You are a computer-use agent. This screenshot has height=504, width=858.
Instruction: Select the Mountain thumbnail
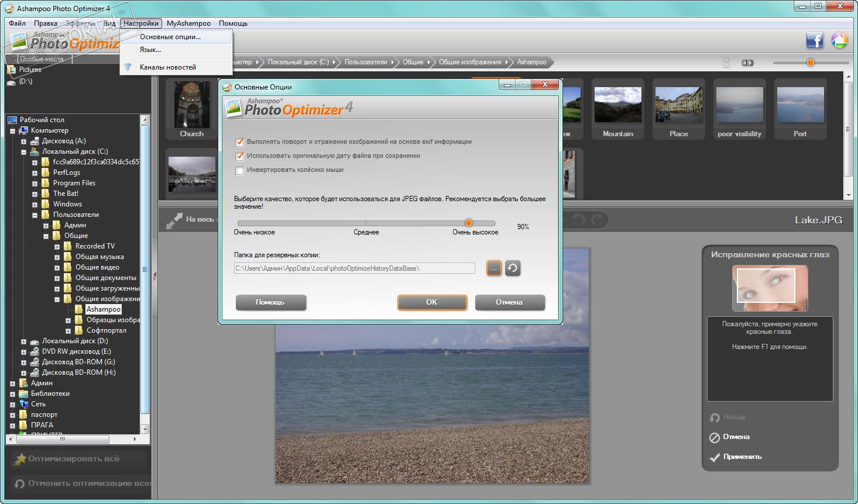click(618, 110)
